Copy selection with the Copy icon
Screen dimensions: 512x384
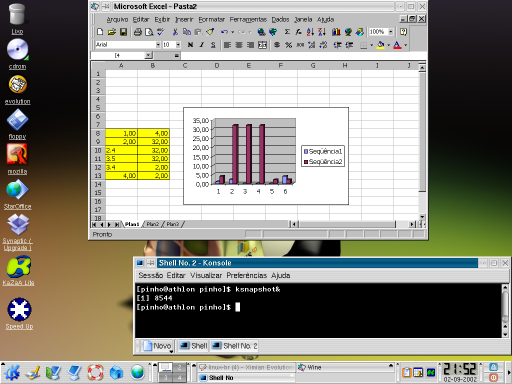pyautogui.click(x=187, y=32)
